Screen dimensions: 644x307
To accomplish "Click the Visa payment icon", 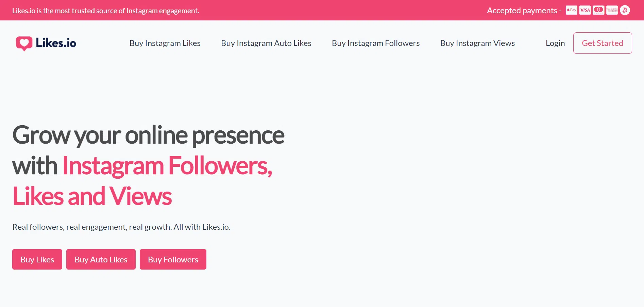I will point(585,10).
